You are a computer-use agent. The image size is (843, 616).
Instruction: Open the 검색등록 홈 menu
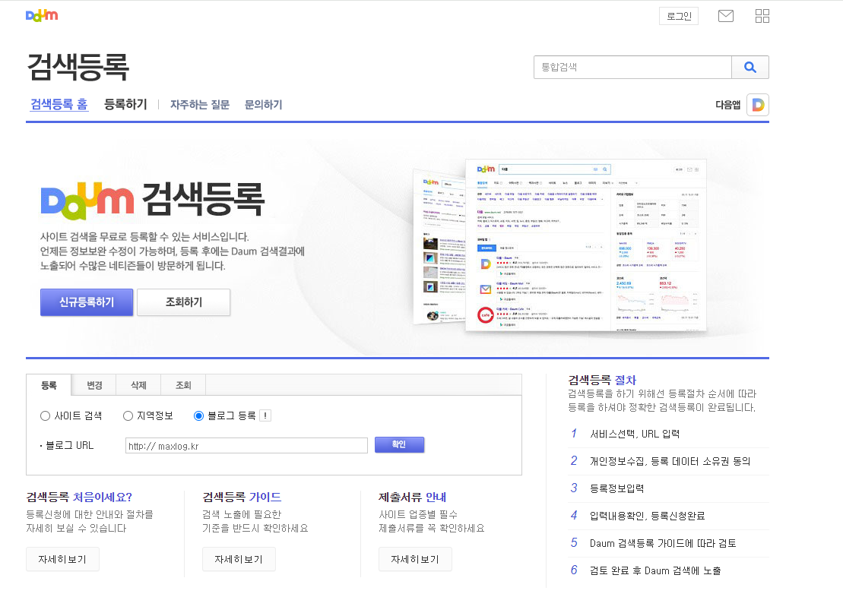pos(59,104)
